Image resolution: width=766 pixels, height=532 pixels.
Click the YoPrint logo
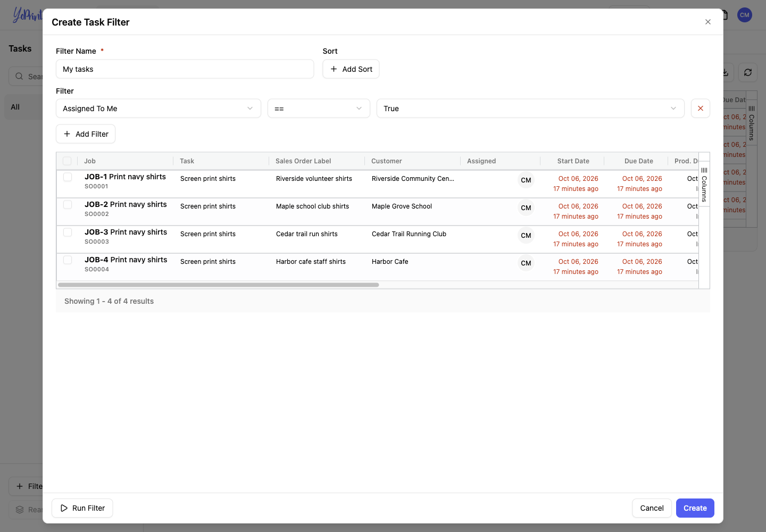point(28,15)
